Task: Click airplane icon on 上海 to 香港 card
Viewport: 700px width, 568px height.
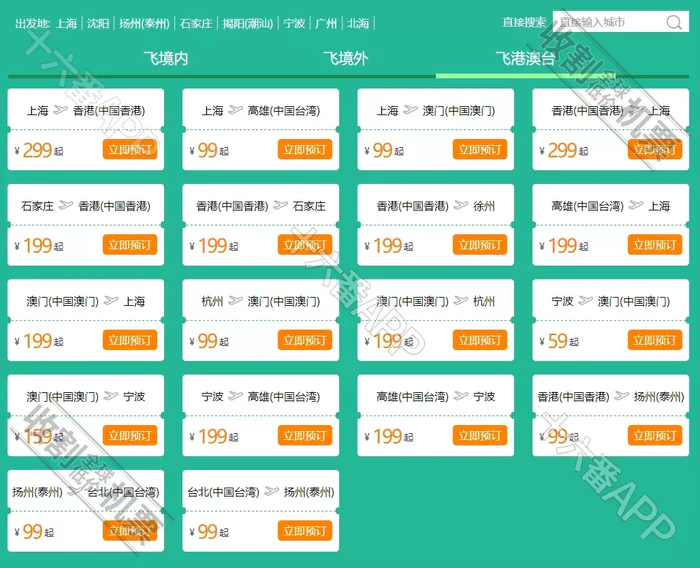Action: (x=61, y=111)
